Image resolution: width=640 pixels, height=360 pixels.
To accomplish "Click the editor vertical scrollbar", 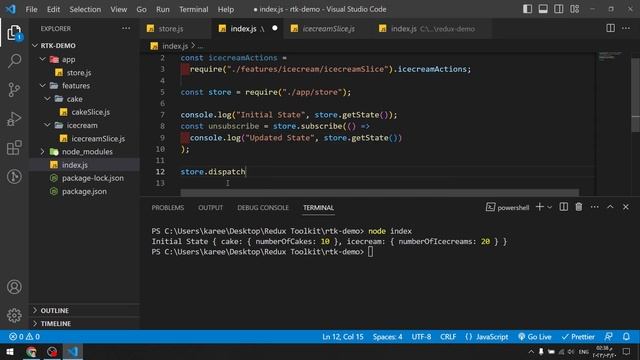I will pyautogui.click(x=635, y=95).
